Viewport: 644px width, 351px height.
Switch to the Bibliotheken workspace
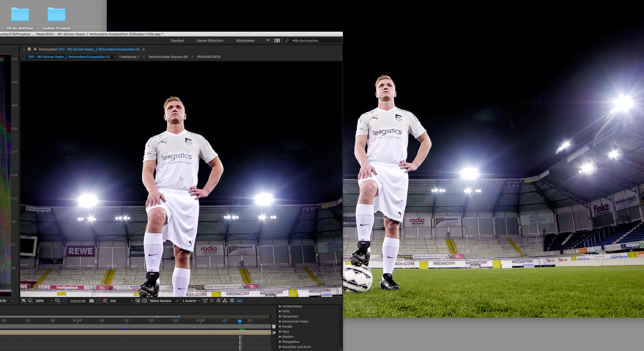(245, 40)
